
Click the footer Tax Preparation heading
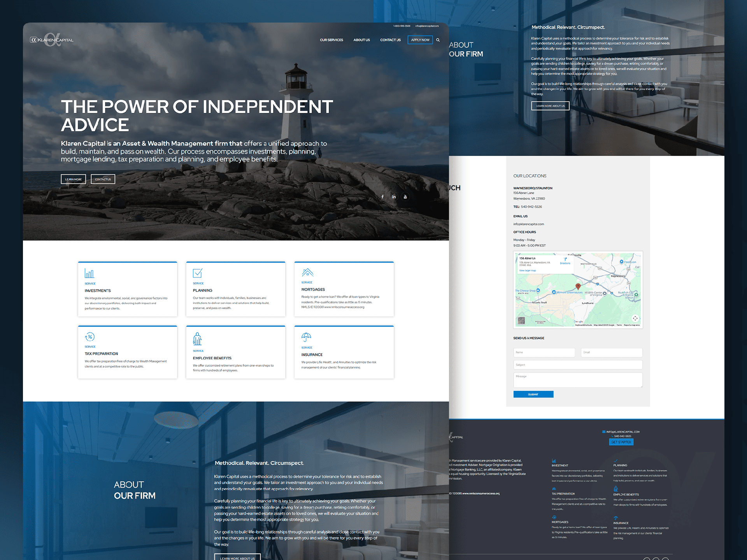[563, 494]
